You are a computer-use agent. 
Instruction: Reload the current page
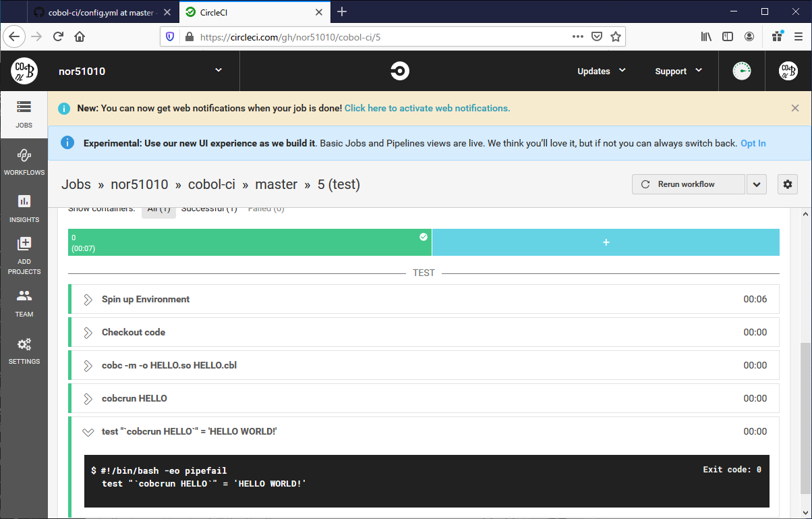[58, 36]
